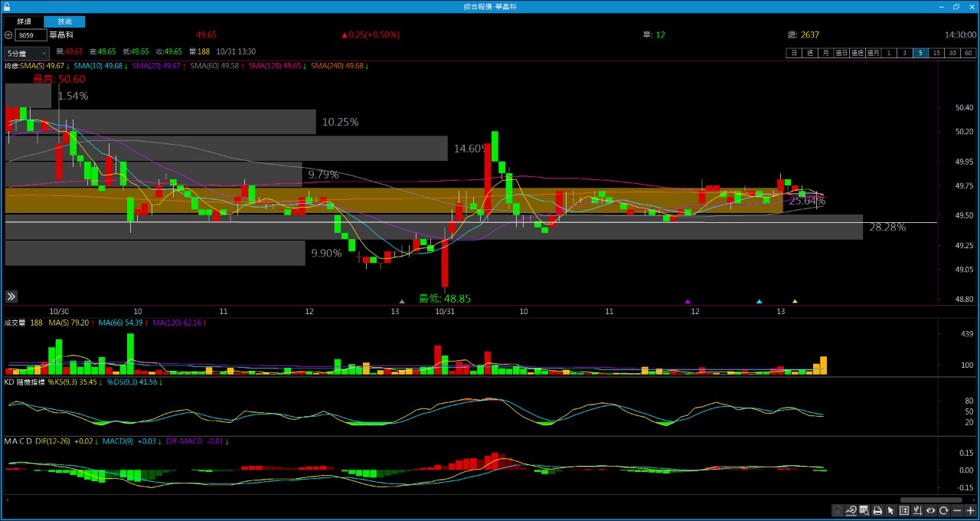Screen dimensions: 980x521
Task: Click the stock code 3059 input field
Action: click(x=31, y=35)
